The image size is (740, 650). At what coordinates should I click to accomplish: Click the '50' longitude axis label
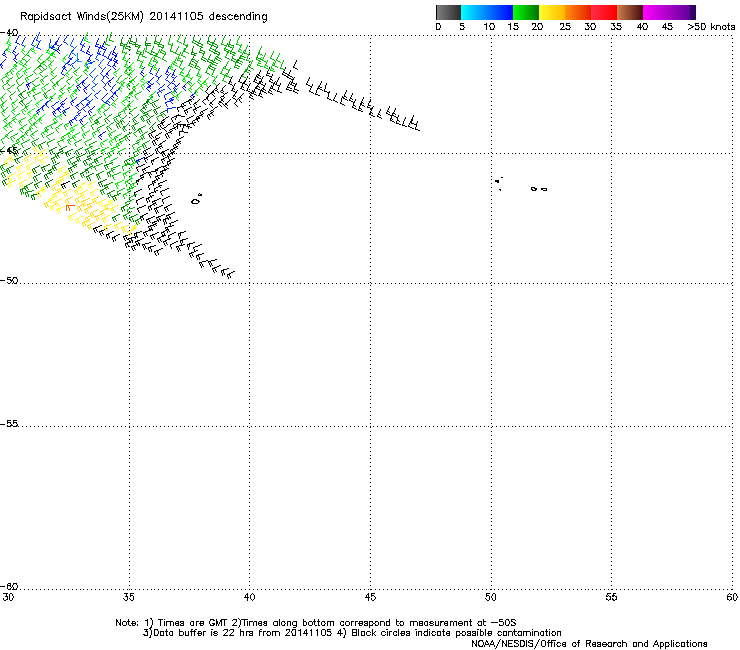tap(491, 597)
